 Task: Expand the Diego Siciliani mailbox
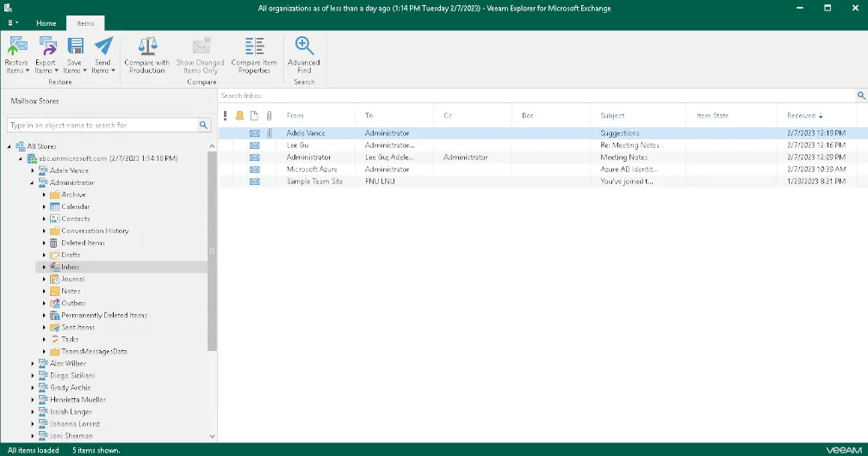point(33,376)
